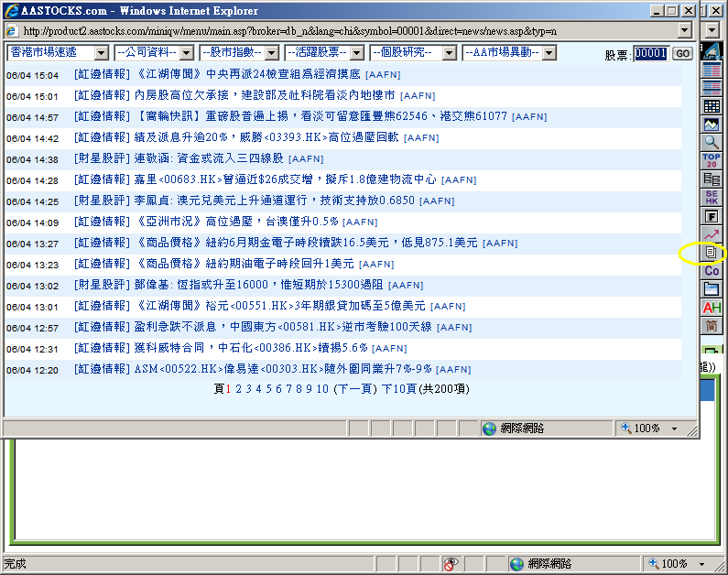The width and height of the screenshot is (728, 575).
Task: Go to page 5 of news list
Action: (x=269, y=389)
